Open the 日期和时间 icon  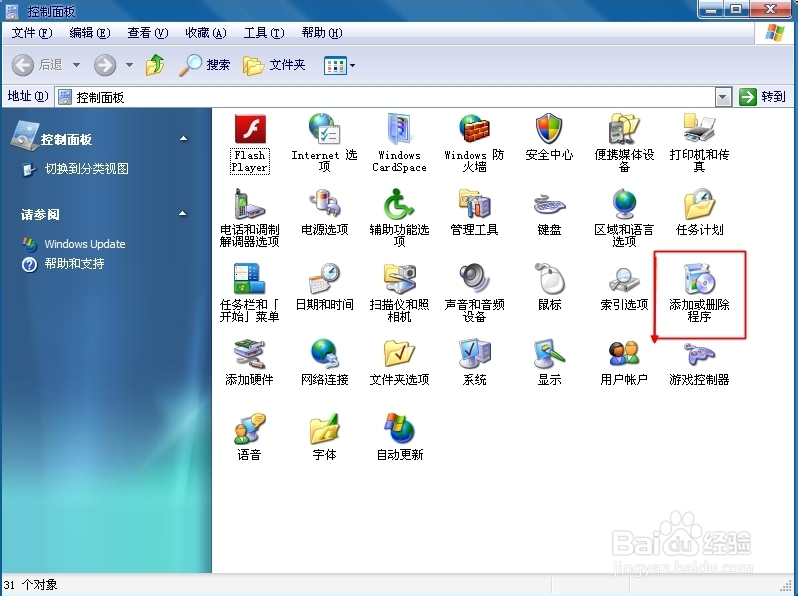click(324, 279)
